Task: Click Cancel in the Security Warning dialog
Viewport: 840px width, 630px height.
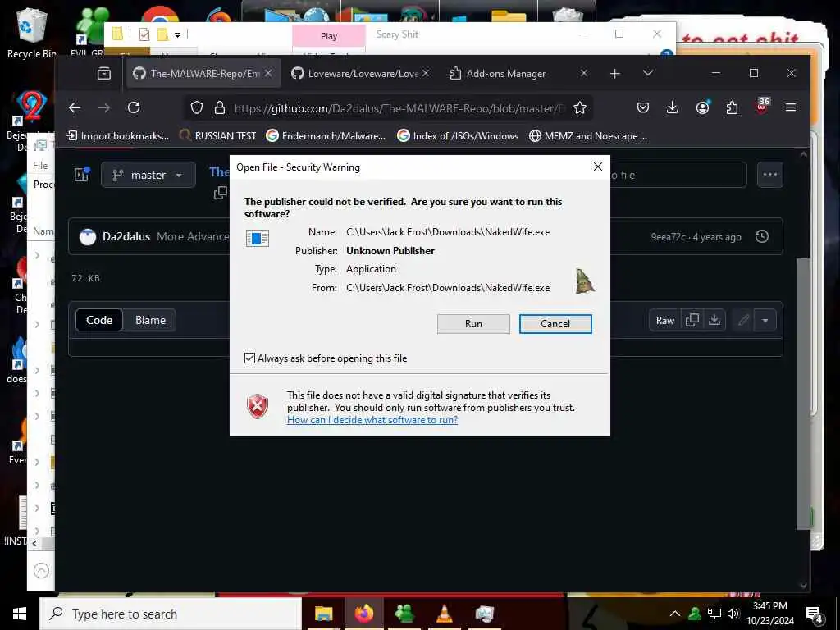Action: click(x=555, y=323)
